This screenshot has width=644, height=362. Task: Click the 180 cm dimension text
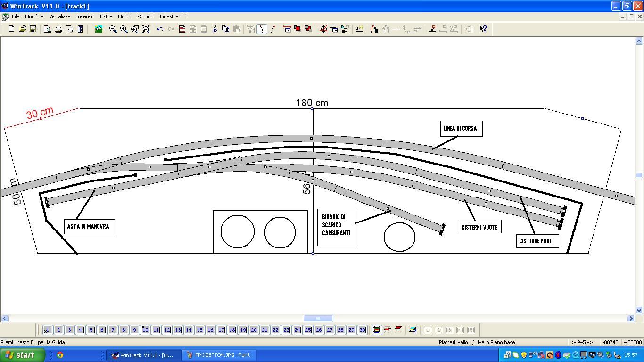point(312,103)
